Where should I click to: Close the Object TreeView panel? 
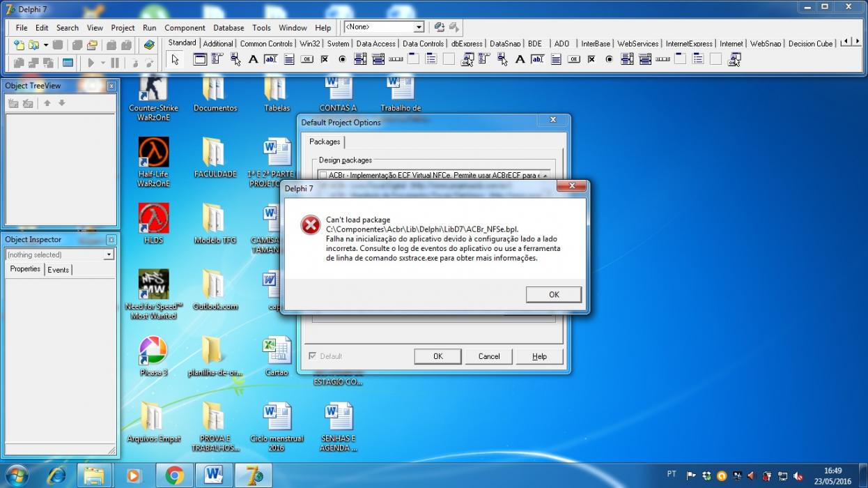pyautogui.click(x=111, y=86)
